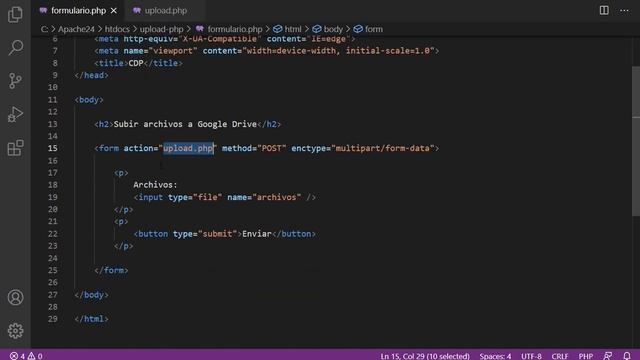Split the editor to the right
Screen dimensions: 640x360
click(x=604, y=11)
